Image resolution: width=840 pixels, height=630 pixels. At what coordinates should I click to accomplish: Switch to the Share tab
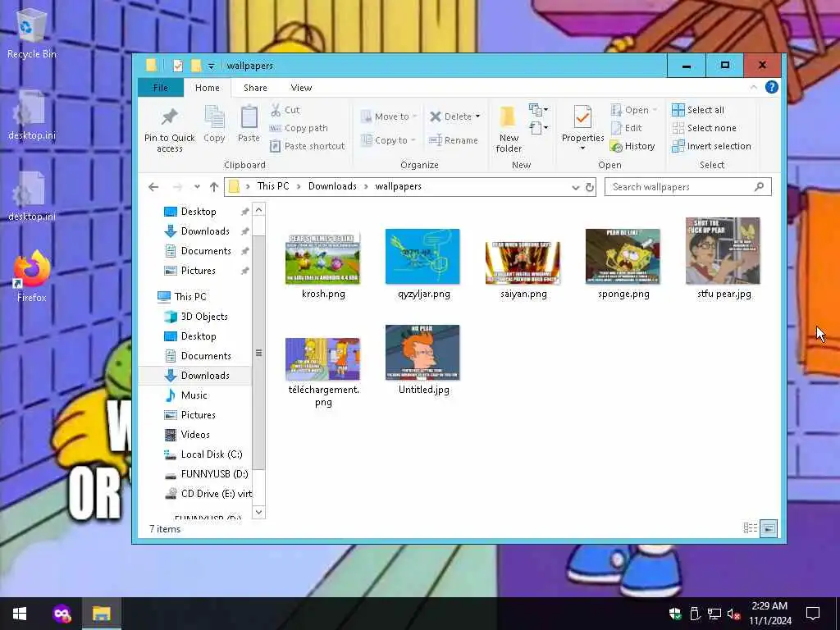coord(255,88)
